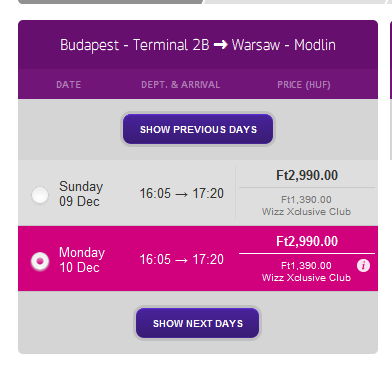Click Monday's 16:05 → 17:20 flight time
The width and height of the screenshot is (392, 373).
point(182,259)
